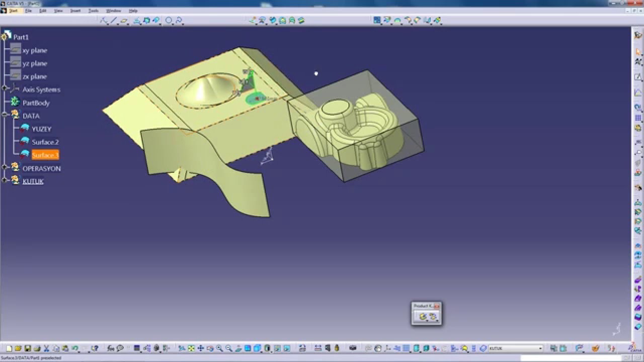Collapse the DATA tree node

click(x=5, y=115)
